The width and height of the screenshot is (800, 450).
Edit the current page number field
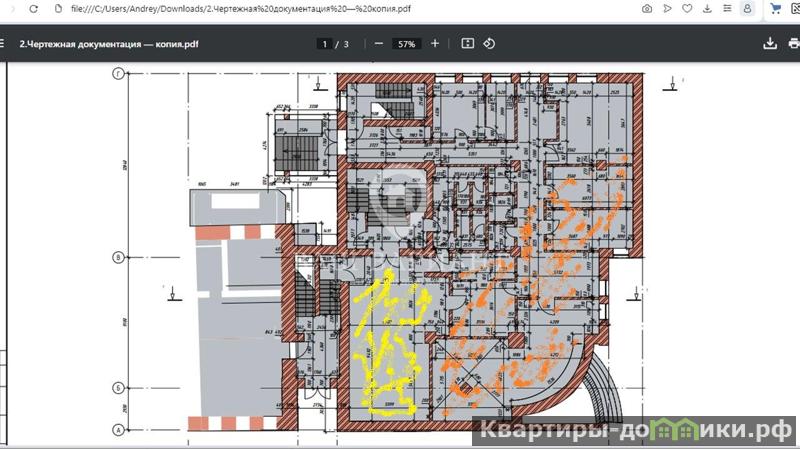324,44
